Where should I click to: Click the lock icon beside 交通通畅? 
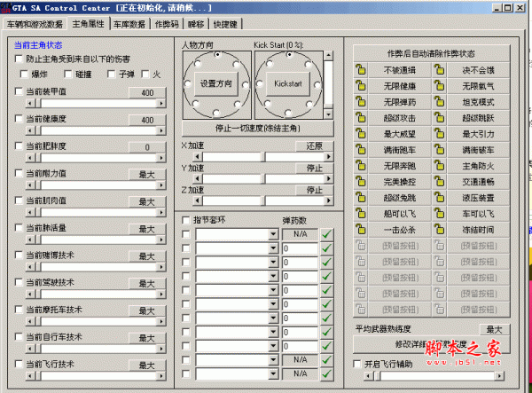pos(440,182)
